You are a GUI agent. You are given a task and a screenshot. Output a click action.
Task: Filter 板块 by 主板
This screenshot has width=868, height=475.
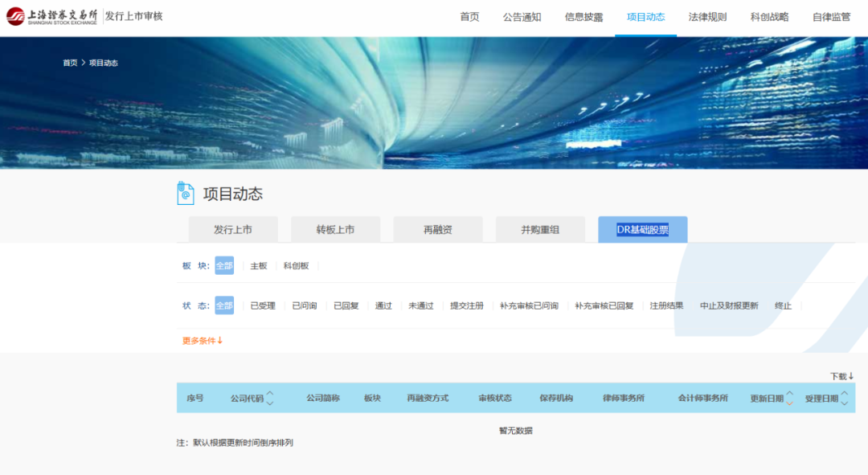(x=259, y=266)
